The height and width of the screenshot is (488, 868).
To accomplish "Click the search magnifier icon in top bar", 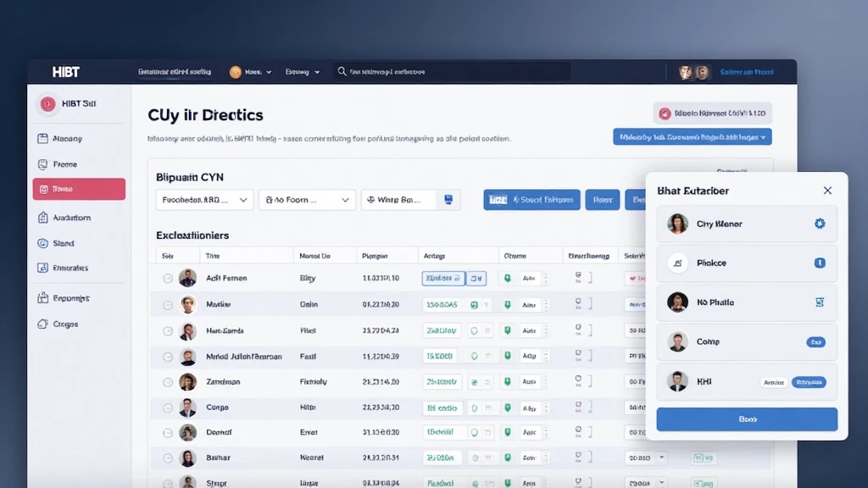I will click(x=342, y=72).
